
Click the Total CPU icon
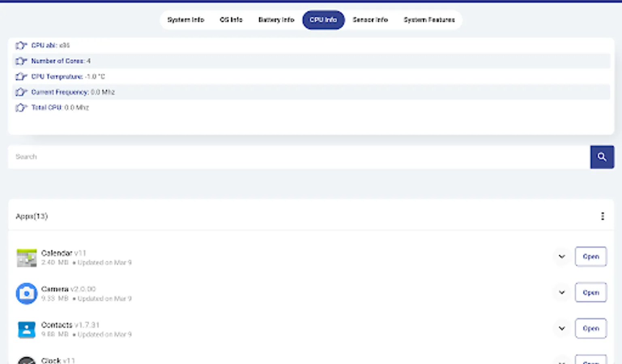click(20, 107)
